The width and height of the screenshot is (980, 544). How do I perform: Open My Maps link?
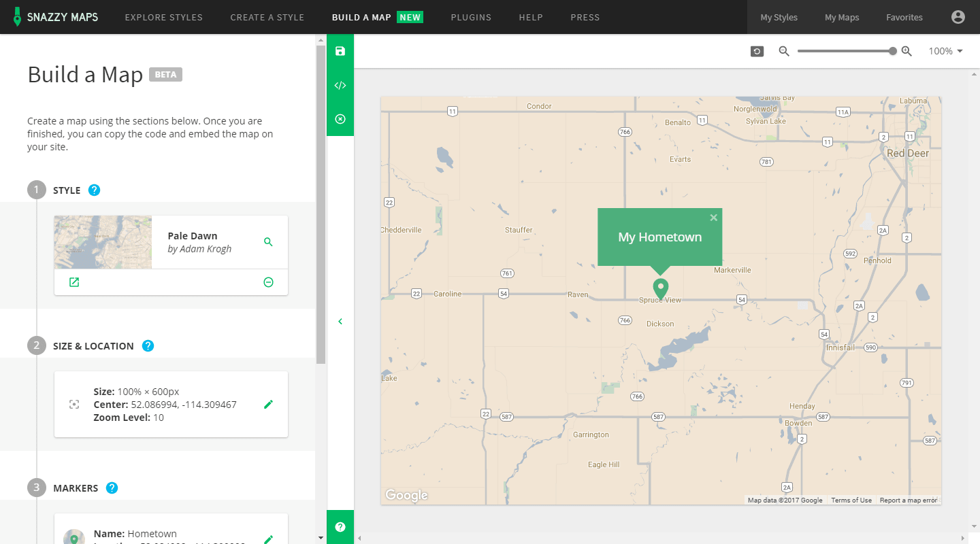point(842,17)
